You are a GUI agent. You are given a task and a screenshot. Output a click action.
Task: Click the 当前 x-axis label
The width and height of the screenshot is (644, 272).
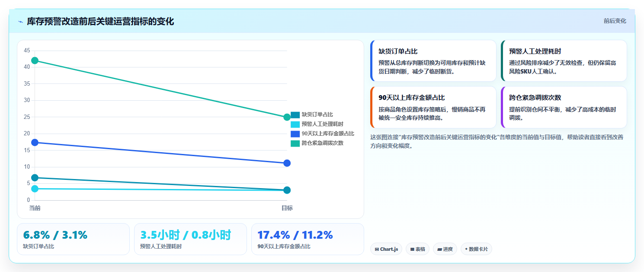(35, 208)
